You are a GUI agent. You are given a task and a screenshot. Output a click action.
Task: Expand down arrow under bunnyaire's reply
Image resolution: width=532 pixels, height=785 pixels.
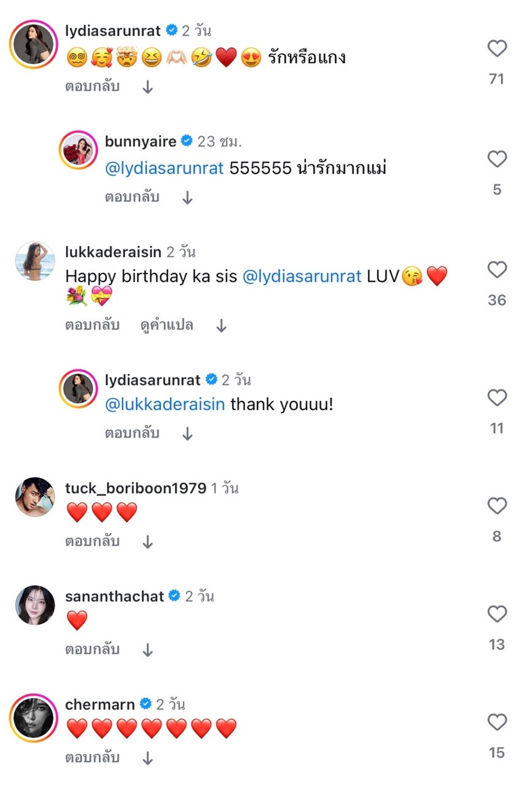click(187, 197)
